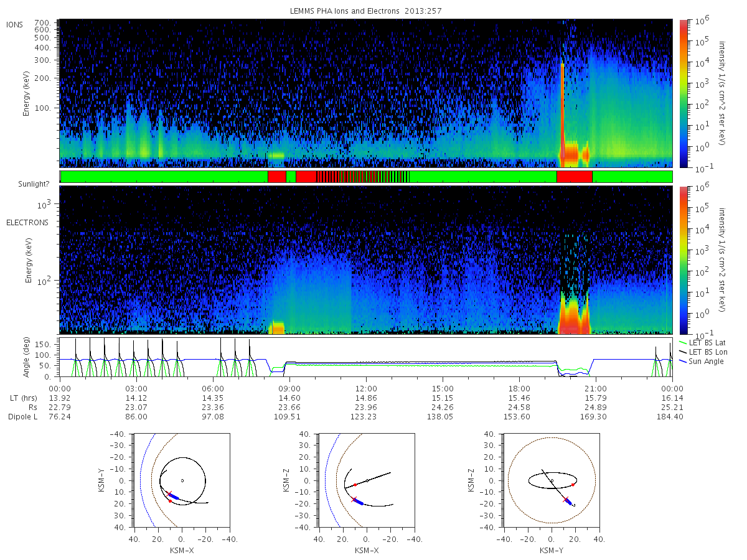Click the ions intensity color bar
This screenshot has width=747, height=560.
pos(683,93)
